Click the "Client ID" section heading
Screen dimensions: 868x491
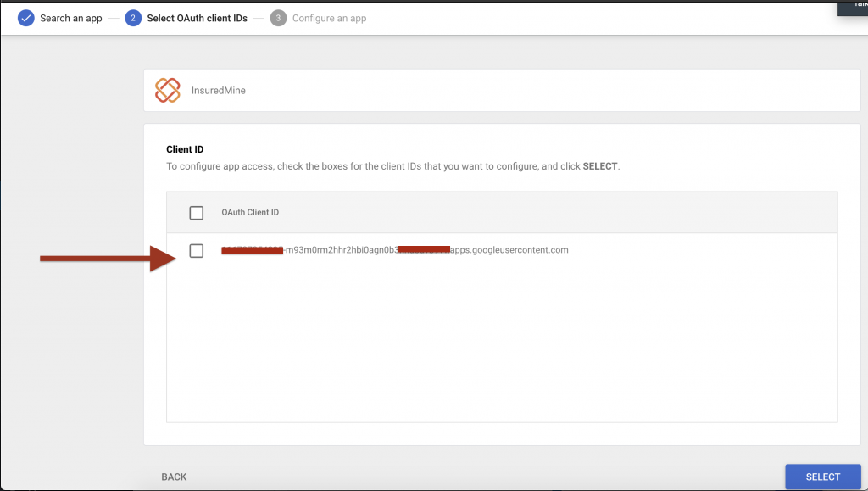point(185,149)
